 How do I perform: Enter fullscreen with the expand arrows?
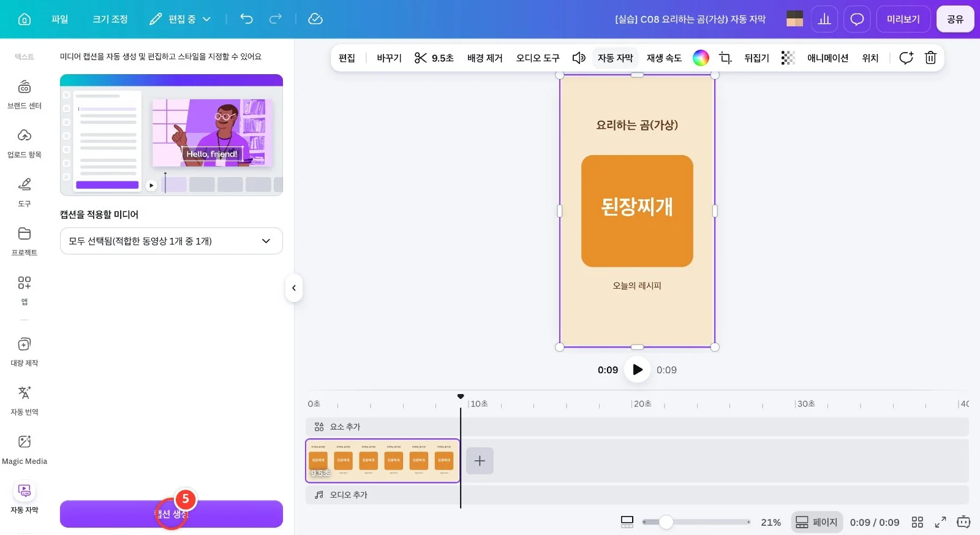coord(940,522)
